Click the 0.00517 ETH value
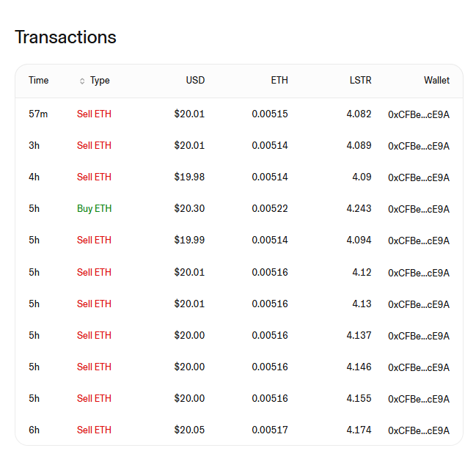 click(270, 430)
